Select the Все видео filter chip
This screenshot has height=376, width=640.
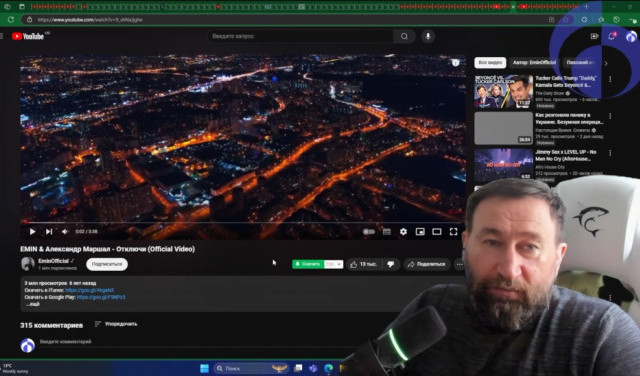point(490,62)
